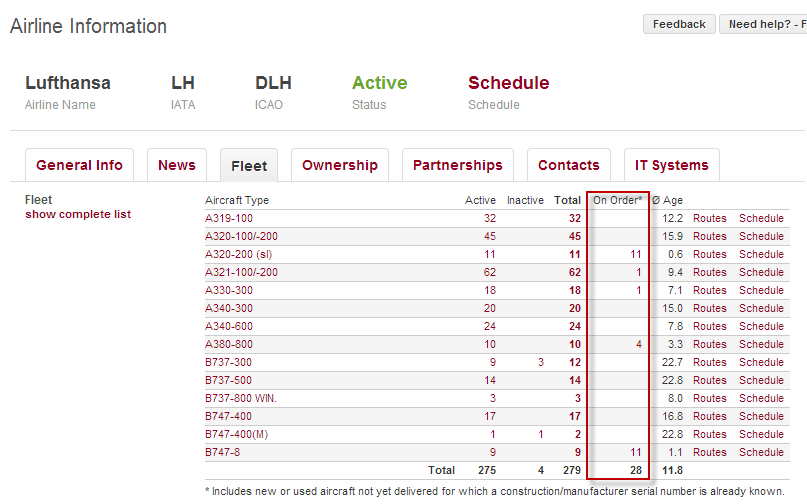Viewport: 807px width, 504px height.
Task: Click Schedule link for A380-800 row
Action: [x=761, y=344]
